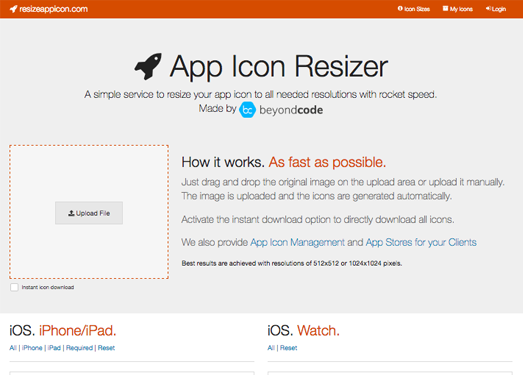Click the Upload File button
Image resolution: width=523 pixels, height=375 pixels.
[x=89, y=213]
